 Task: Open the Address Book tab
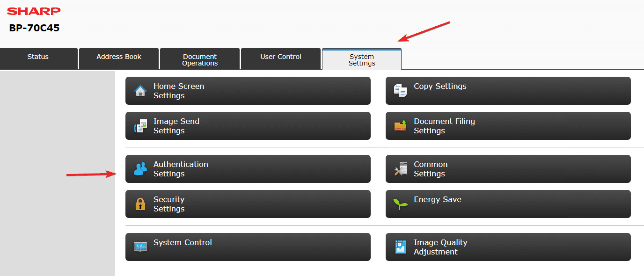point(119,59)
